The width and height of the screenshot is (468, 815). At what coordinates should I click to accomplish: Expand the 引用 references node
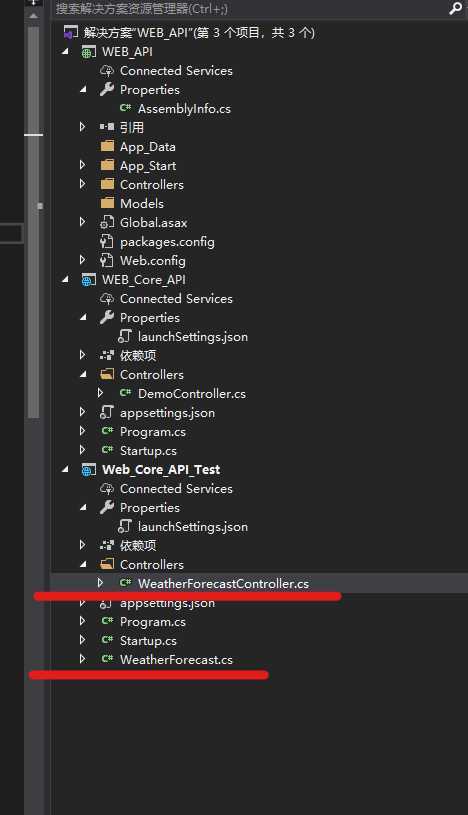[x=83, y=127]
